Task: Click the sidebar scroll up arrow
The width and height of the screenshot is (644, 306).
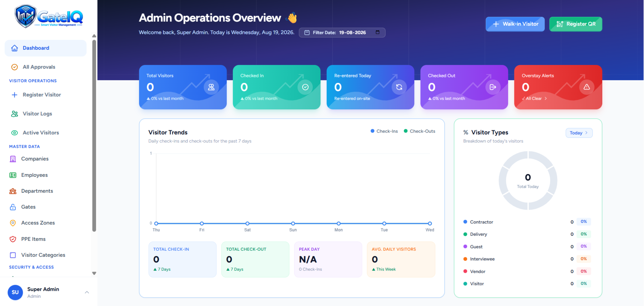Action: [94, 36]
